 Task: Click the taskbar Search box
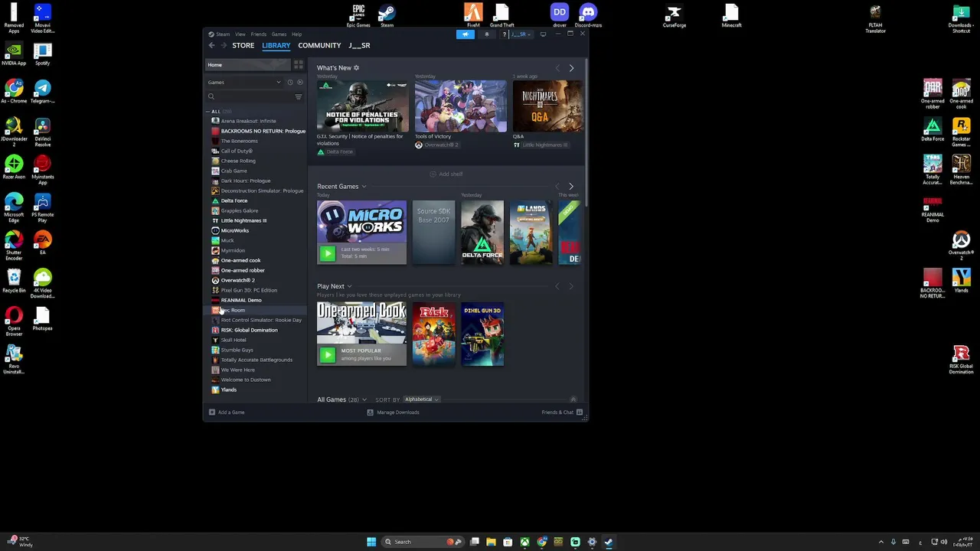[x=421, y=542]
